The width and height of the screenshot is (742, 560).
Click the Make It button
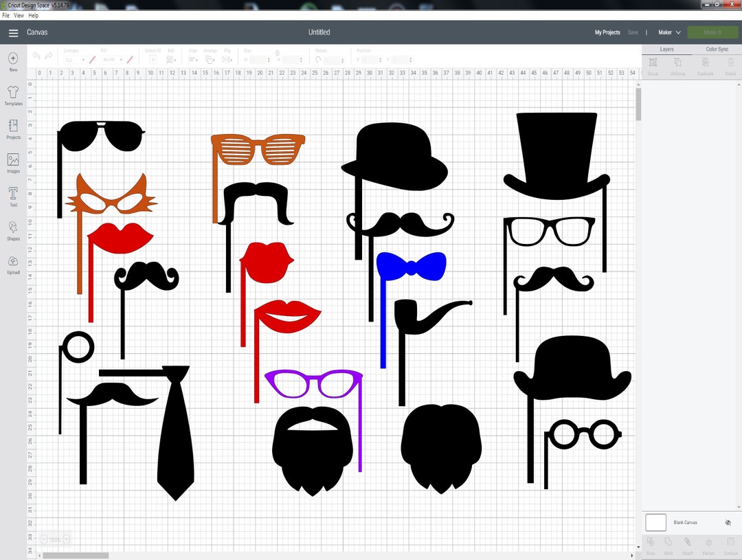coord(712,32)
